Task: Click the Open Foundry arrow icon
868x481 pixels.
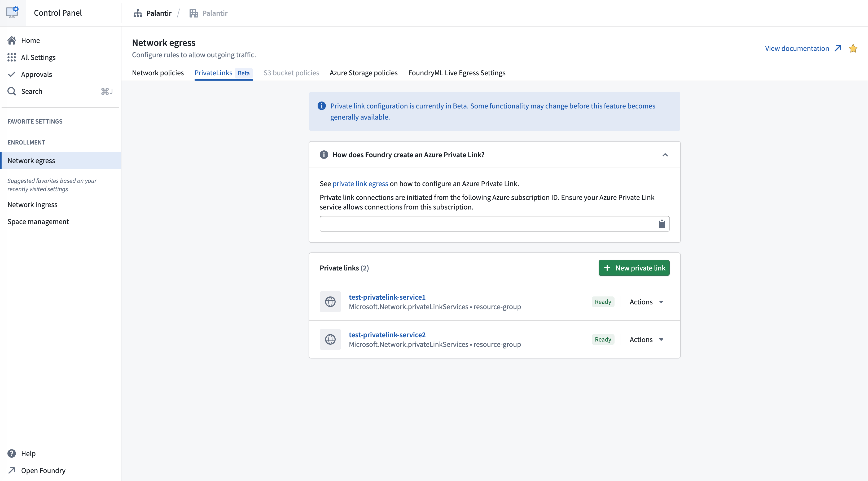Action: (12, 470)
